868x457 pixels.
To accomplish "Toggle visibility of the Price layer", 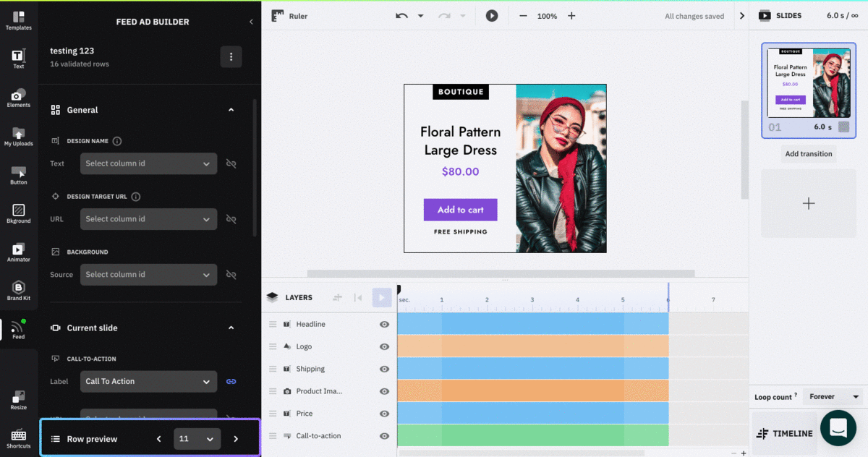I will 384,413.
